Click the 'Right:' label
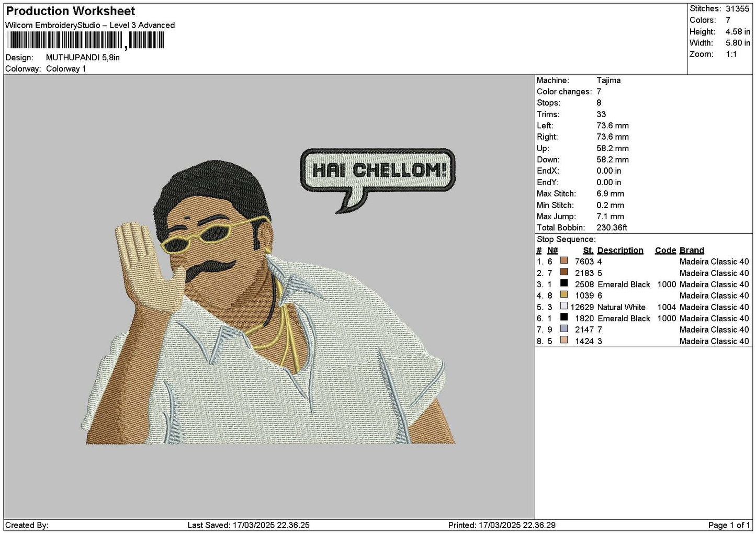The image size is (756, 534). [547, 137]
